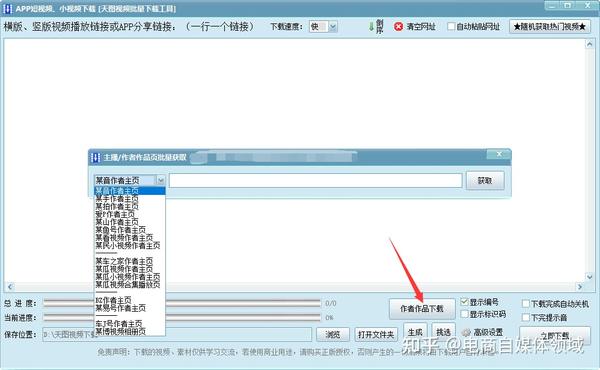
Task: Open 高级设置 via its gear icon
Action: [466, 333]
